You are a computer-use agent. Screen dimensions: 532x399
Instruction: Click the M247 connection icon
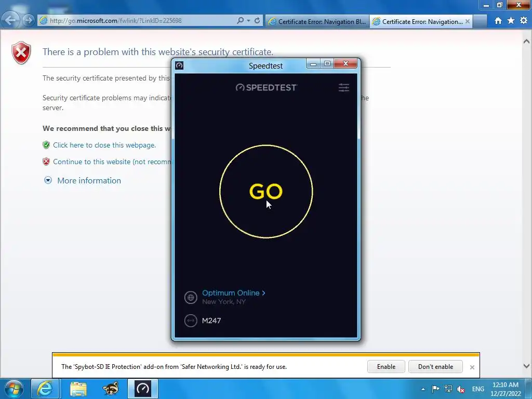[x=191, y=321]
